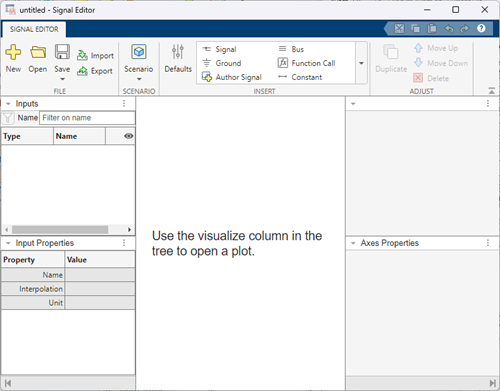
Task: Click the Name property value cell
Action: (x=100, y=275)
